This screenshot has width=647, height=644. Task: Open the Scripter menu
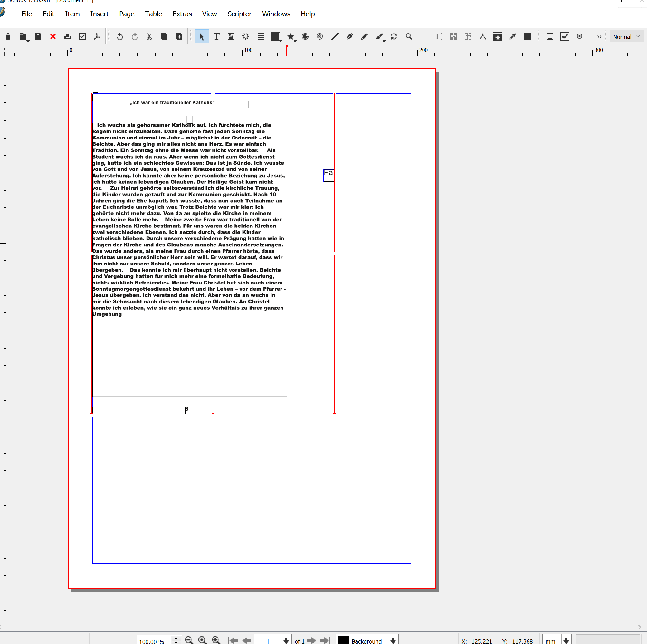click(239, 14)
